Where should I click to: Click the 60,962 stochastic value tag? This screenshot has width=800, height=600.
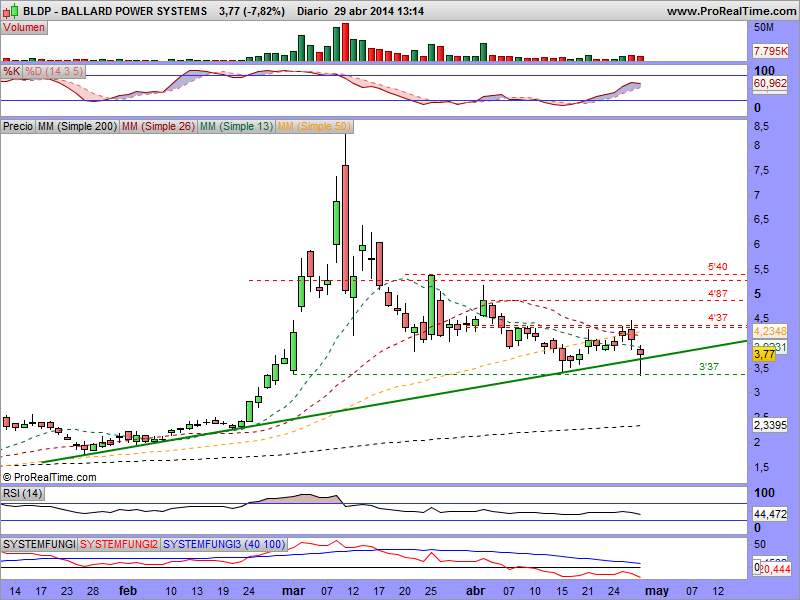tap(770, 83)
